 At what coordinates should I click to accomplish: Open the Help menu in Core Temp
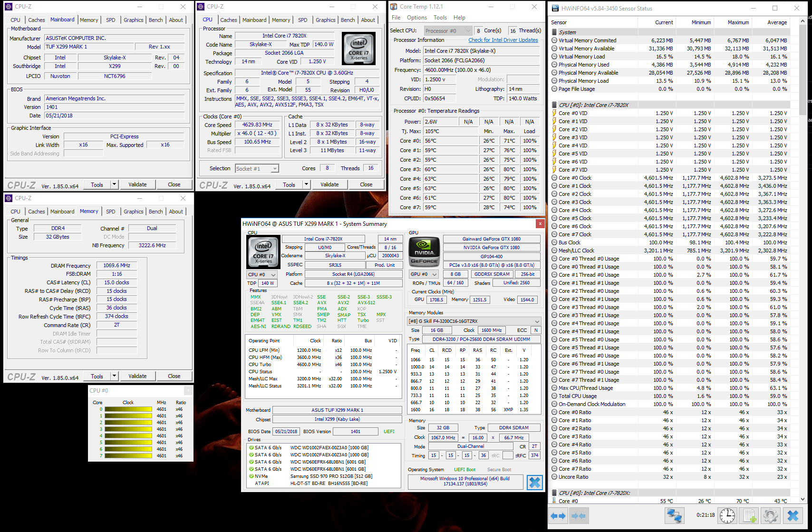click(459, 18)
